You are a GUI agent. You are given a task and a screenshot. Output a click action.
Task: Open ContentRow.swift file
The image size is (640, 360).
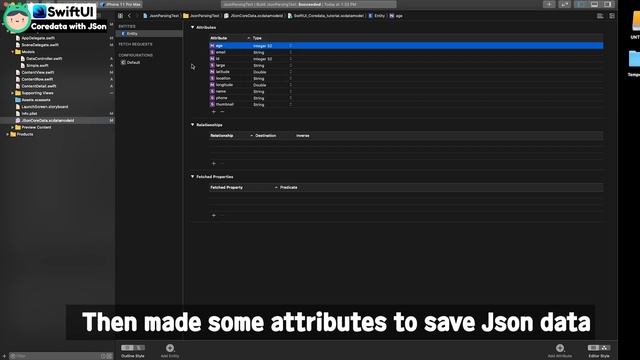[37, 79]
